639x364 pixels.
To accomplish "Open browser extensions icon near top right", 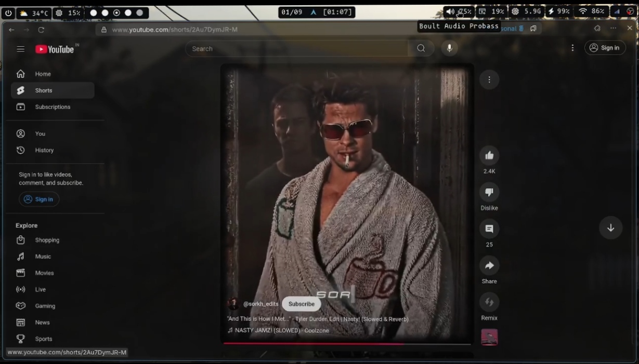I will pyautogui.click(x=597, y=28).
